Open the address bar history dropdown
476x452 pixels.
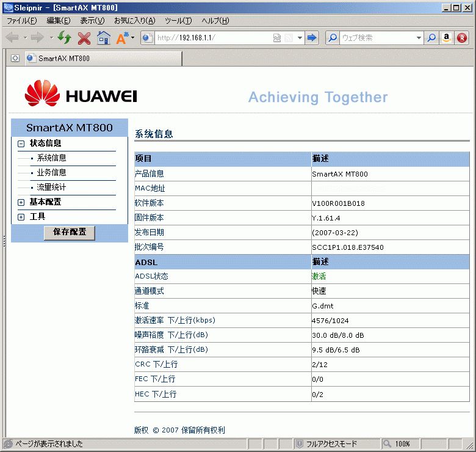[x=299, y=38]
